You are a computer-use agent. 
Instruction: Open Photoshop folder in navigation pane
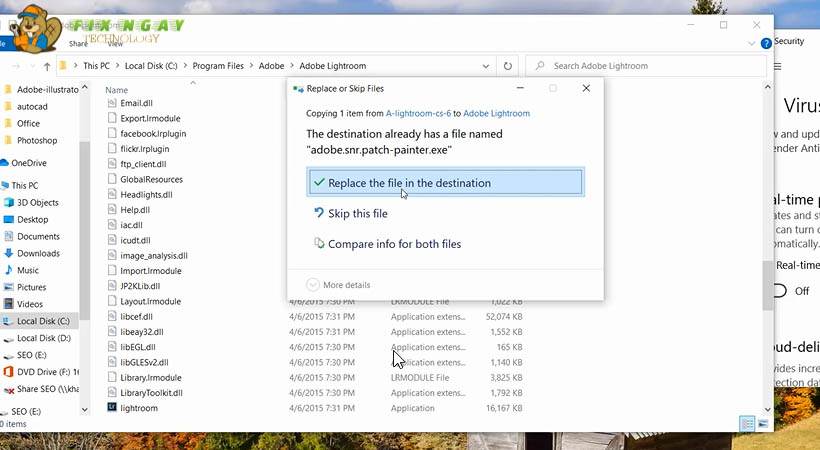[37, 140]
